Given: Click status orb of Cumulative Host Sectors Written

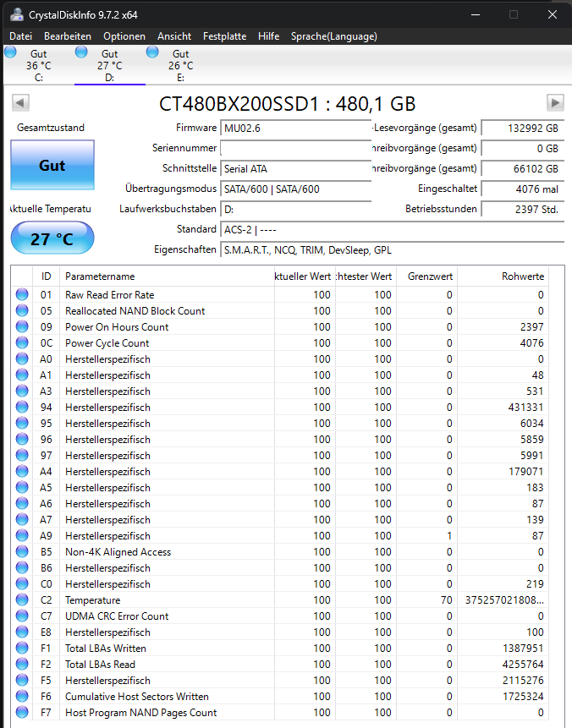Looking at the screenshot, I should point(22,696).
